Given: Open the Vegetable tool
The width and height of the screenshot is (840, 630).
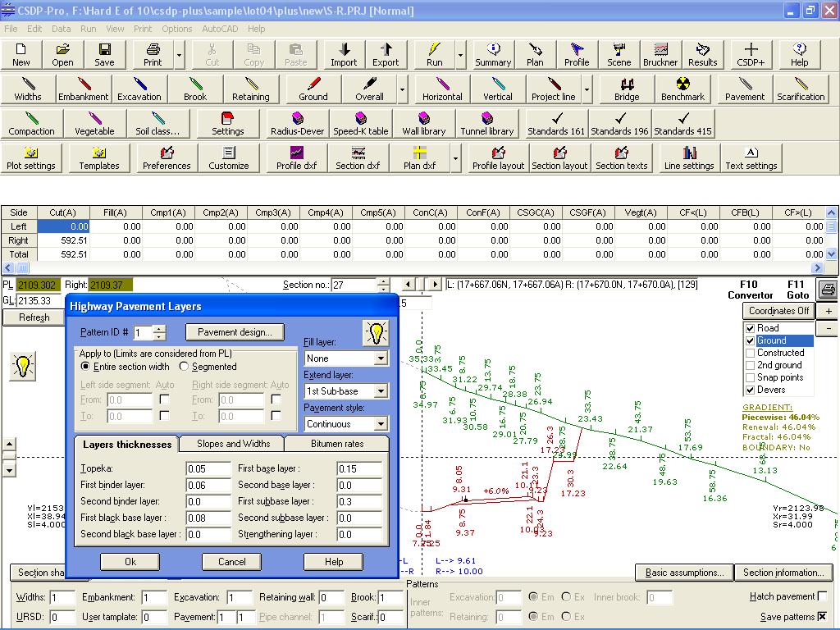Looking at the screenshot, I should click(x=94, y=123).
